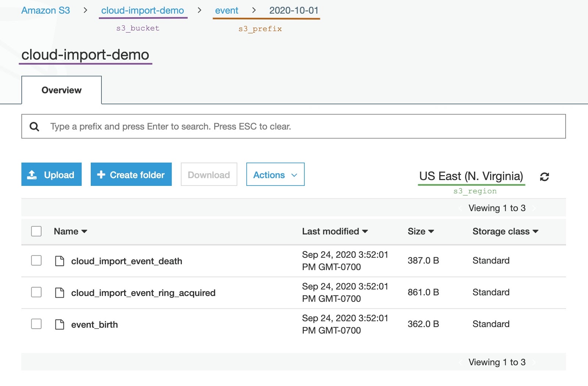Switch to the Overview tab

click(x=61, y=90)
